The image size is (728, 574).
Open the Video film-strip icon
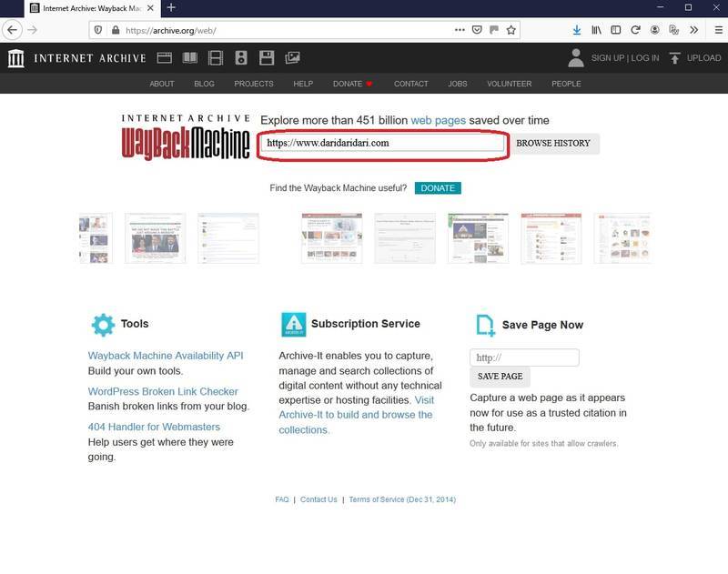tap(216, 57)
